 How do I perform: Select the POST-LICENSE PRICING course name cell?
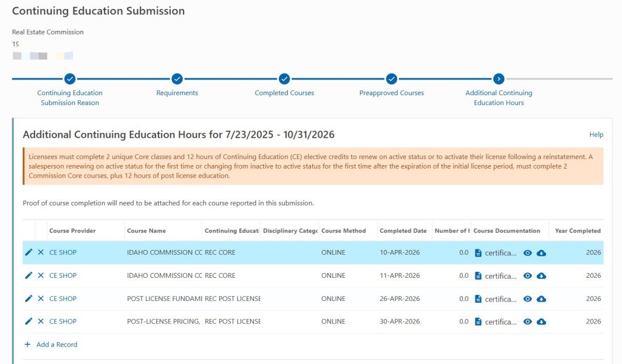163,321
